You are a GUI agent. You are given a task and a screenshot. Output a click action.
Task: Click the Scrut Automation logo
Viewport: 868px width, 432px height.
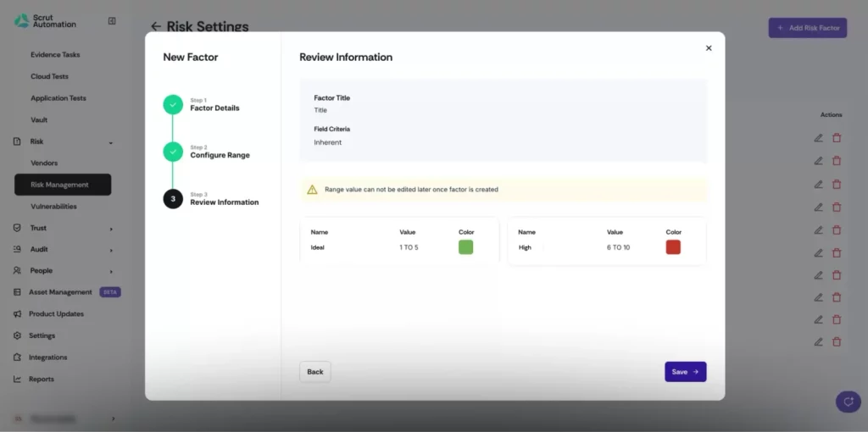coord(46,21)
